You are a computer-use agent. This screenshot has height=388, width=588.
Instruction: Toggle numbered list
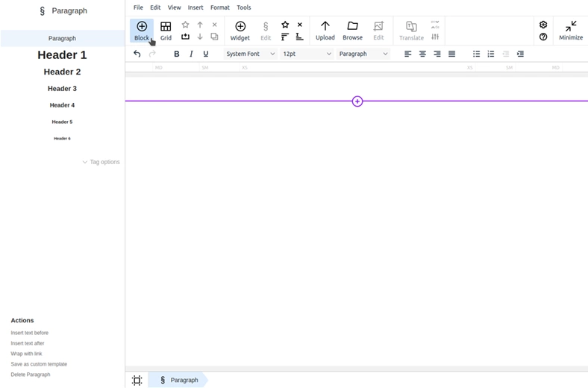click(491, 54)
